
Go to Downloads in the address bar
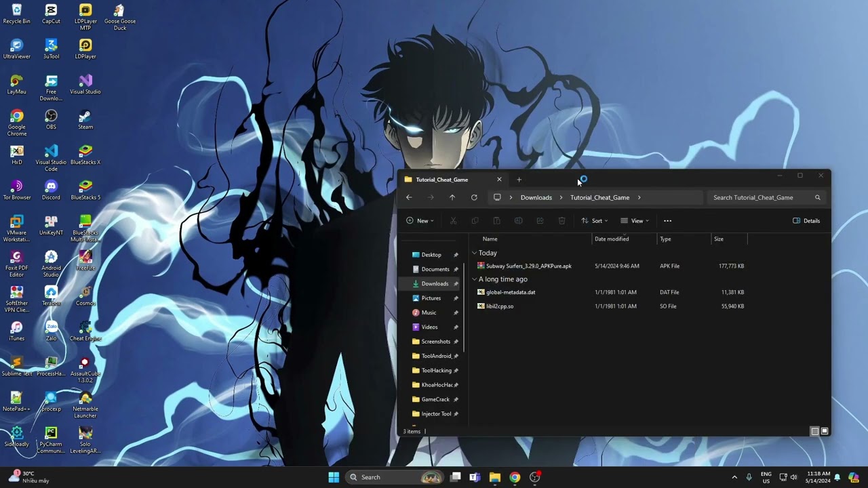coord(536,197)
